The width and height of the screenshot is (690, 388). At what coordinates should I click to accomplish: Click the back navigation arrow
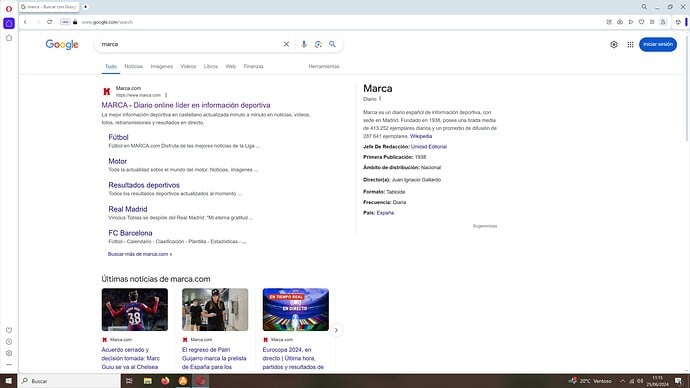coord(25,22)
